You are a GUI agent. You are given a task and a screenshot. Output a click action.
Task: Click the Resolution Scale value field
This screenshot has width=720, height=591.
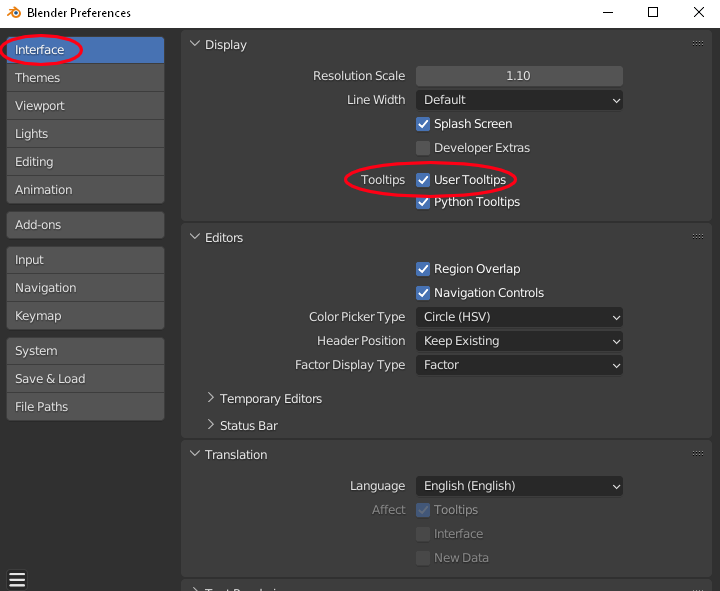pos(519,76)
